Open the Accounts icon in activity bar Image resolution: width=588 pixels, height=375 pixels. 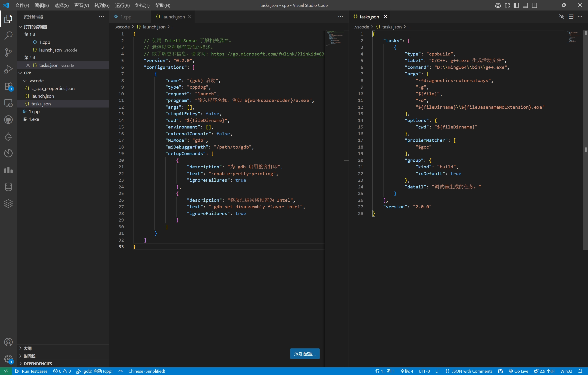[8, 342]
